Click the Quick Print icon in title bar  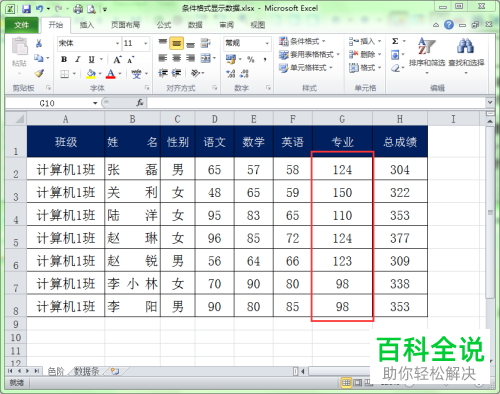pos(78,9)
